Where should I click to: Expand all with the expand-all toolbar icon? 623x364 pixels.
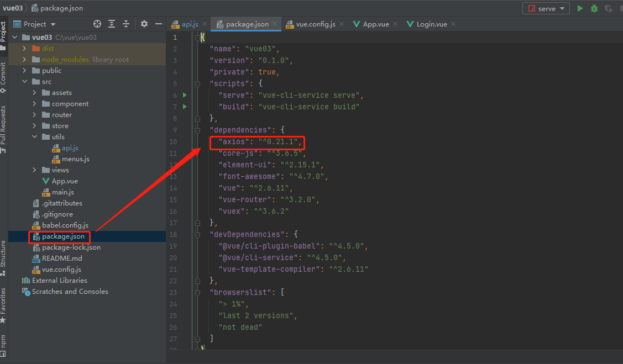point(112,24)
